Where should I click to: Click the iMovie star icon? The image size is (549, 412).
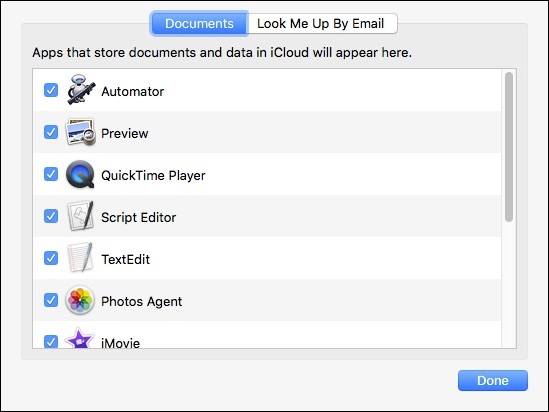tap(79, 338)
